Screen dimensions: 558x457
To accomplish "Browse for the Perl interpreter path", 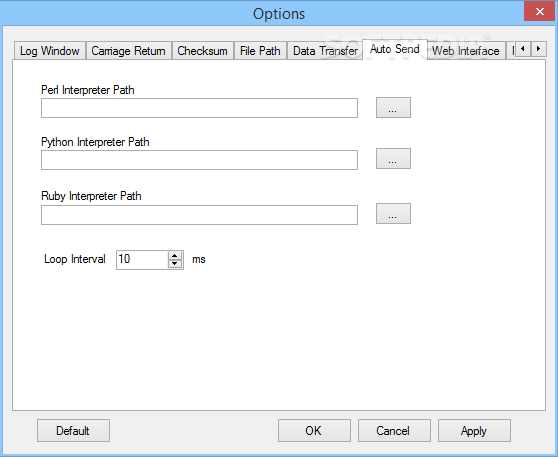I will tap(393, 107).
